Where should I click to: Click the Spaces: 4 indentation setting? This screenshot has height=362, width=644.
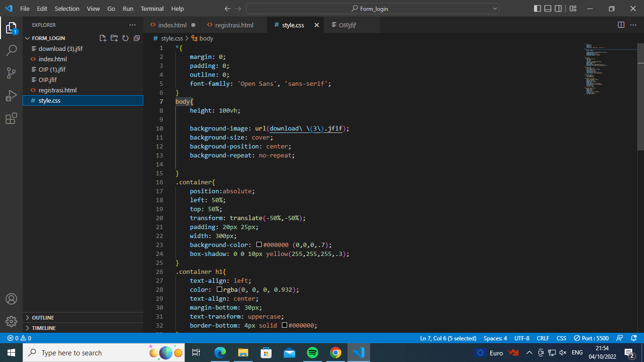(495, 338)
